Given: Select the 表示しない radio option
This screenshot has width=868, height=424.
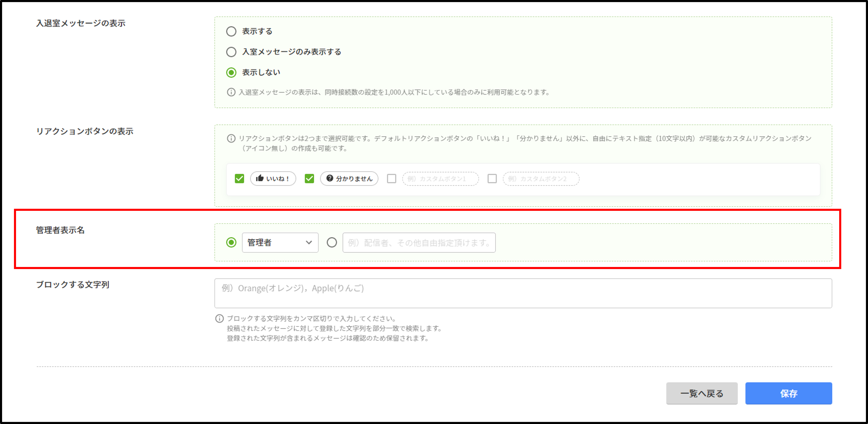Looking at the screenshot, I should pos(231,72).
